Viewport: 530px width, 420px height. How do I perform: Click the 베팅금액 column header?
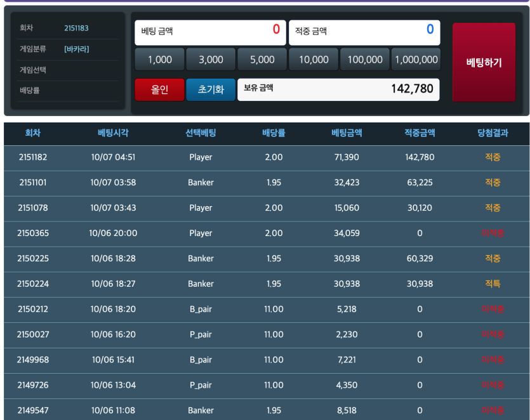pos(347,133)
